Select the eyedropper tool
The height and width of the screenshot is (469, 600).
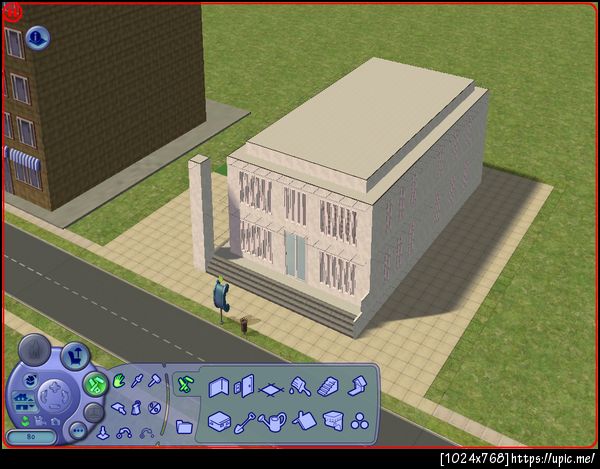[137, 381]
